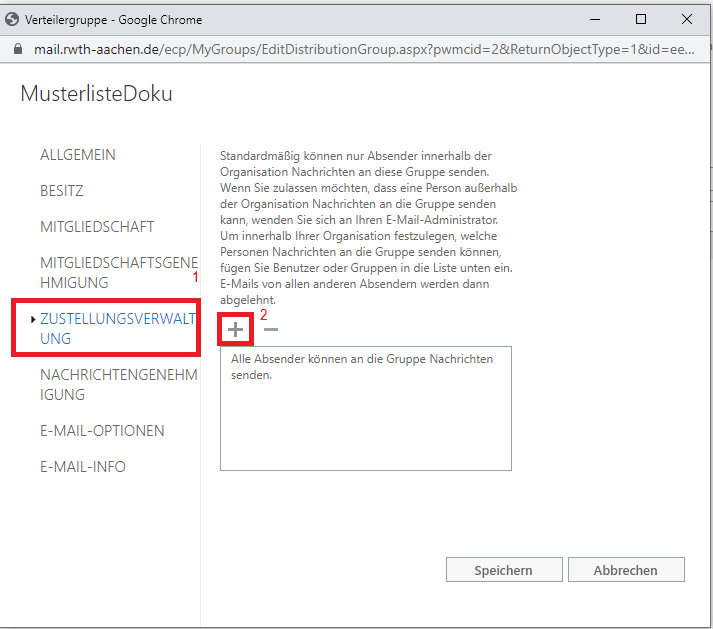Viewport: 713px width, 629px height.
Task: Maximize the Verteilergruppe window
Action: (x=641, y=19)
